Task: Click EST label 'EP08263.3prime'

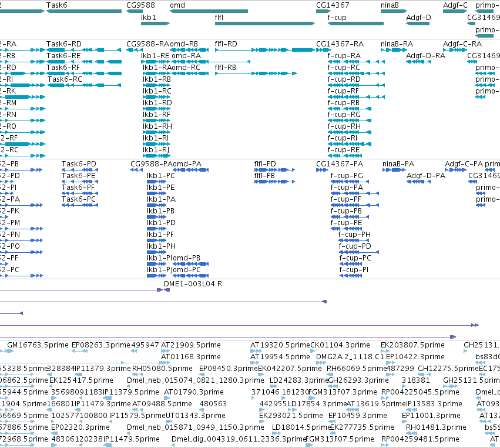Action: (101, 345)
